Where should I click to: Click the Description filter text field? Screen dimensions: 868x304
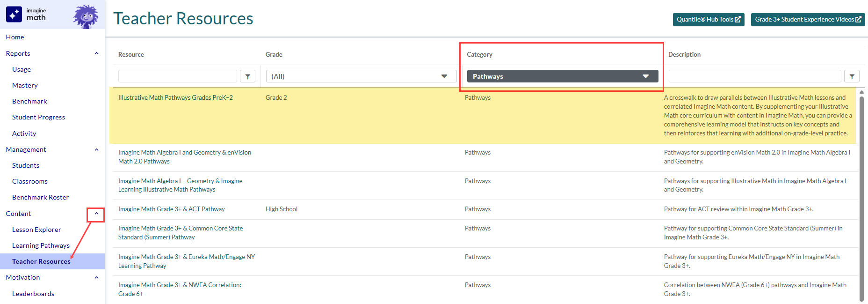tap(754, 76)
